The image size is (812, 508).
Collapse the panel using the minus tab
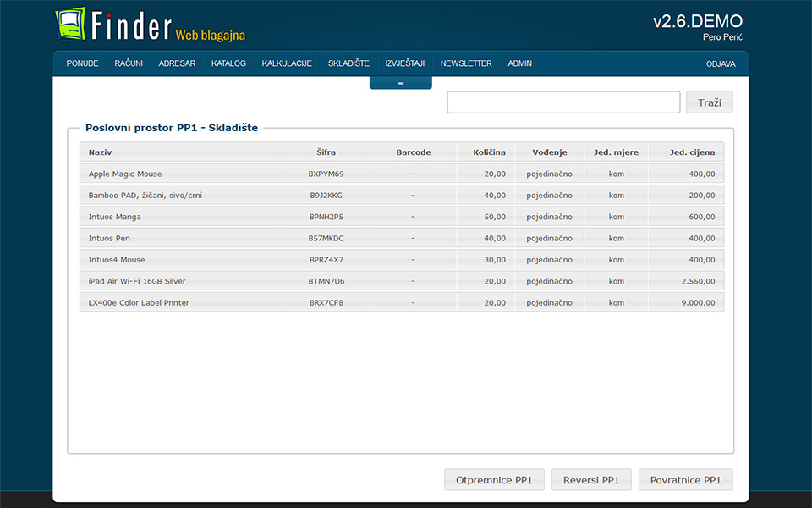click(x=400, y=83)
